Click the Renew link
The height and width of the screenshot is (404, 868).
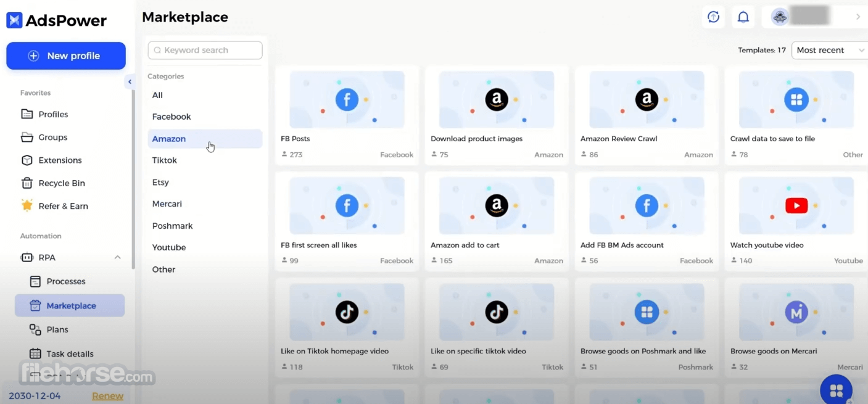tap(108, 396)
